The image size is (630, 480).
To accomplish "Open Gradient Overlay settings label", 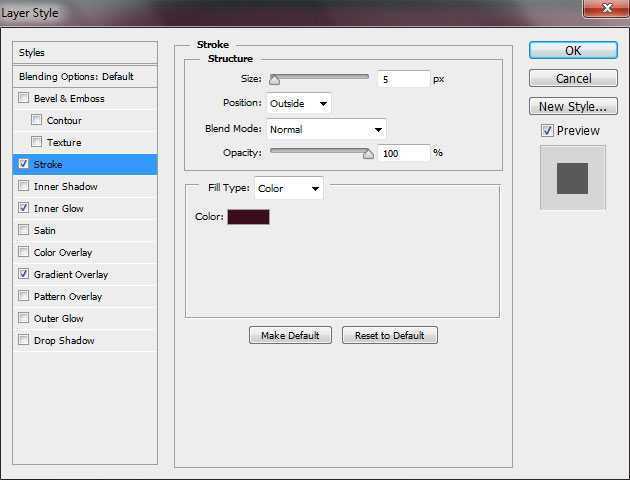I will 71,274.
